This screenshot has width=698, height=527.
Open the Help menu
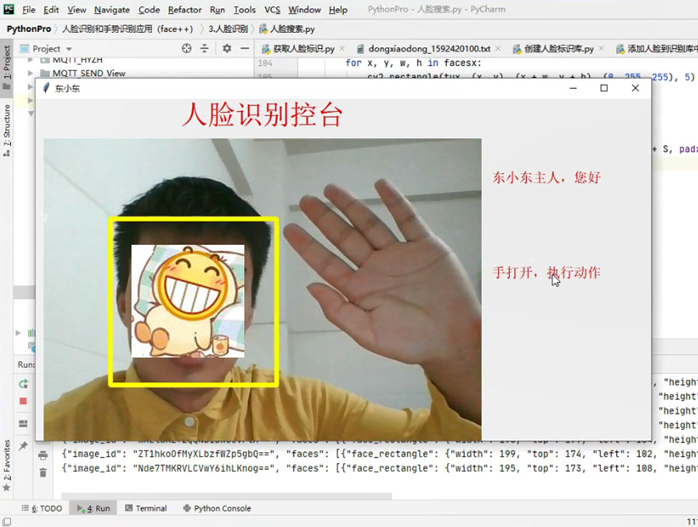coord(338,9)
